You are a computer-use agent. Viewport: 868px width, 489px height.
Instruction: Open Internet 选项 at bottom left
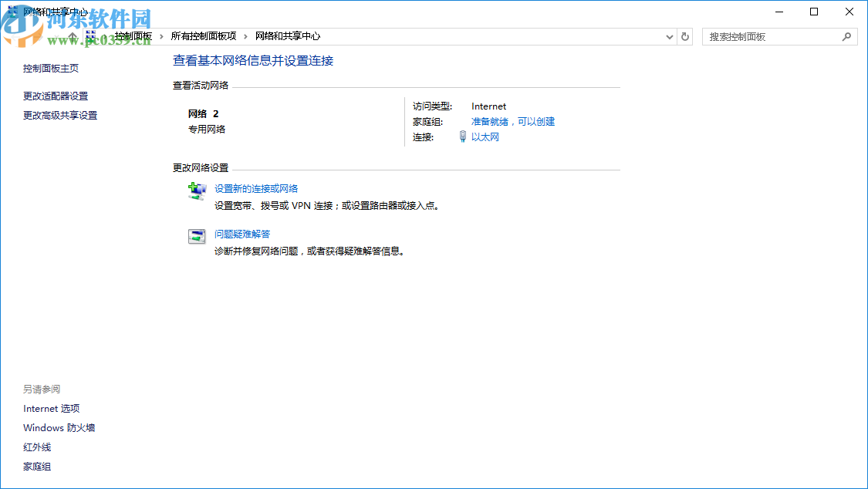51,409
